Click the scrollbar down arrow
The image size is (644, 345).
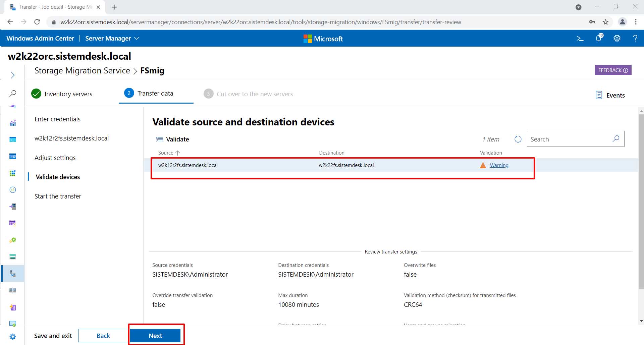click(641, 321)
